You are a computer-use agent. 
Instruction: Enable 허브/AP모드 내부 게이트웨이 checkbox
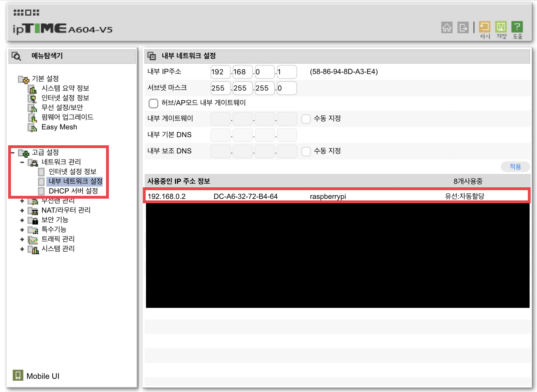[153, 103]
